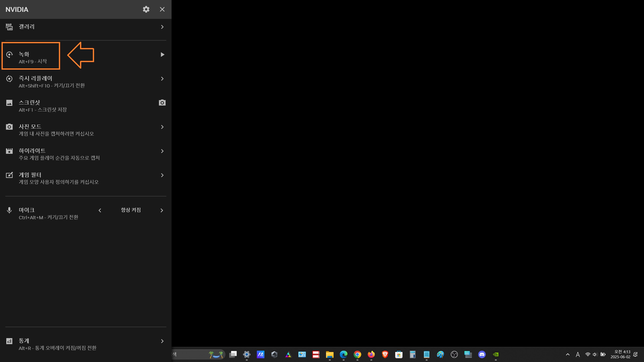
Task: Take a screenshot with camera button
Action: pos(162,103)
